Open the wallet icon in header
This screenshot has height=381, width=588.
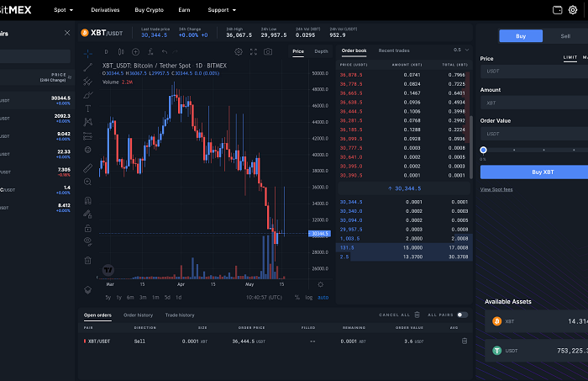click(557, 10)
